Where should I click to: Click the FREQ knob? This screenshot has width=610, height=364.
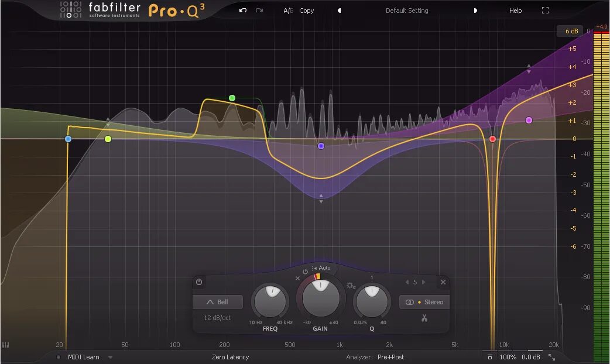[270, 302]
